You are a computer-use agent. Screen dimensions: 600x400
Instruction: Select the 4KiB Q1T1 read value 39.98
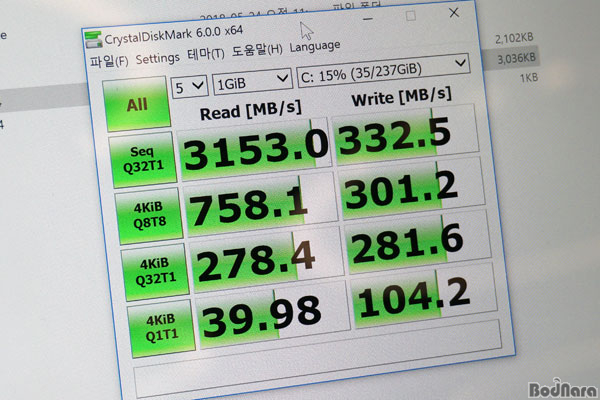[x=272, y=315]
